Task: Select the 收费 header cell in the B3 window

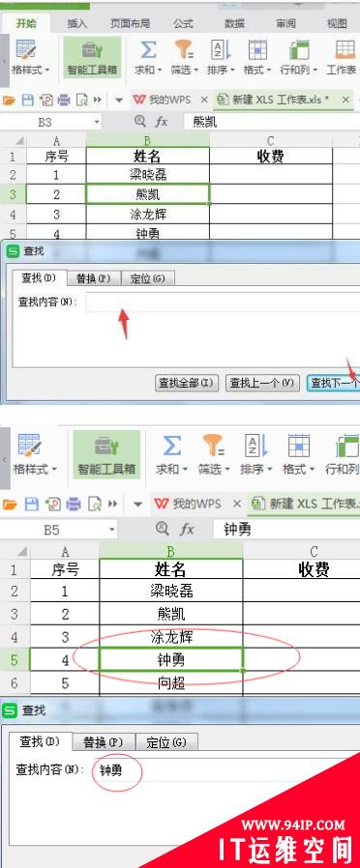Action: tap(271, 157)
